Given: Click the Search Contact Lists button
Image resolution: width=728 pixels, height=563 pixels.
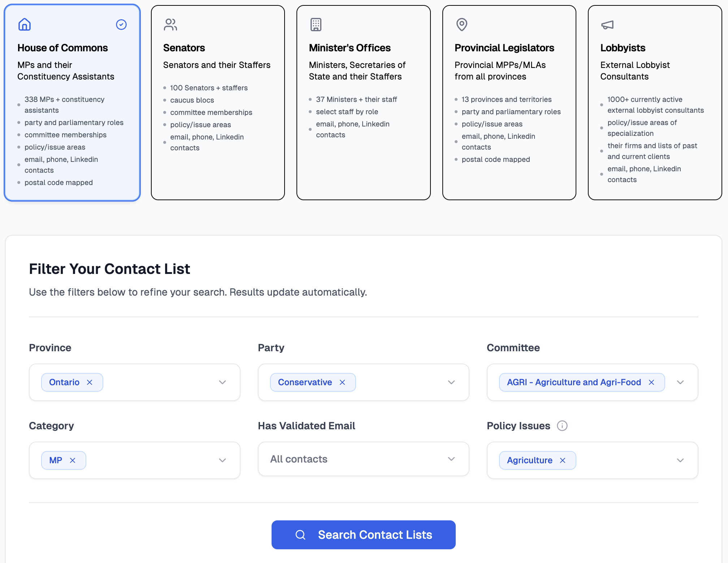Looking at the screenshot, I should 363,535.
